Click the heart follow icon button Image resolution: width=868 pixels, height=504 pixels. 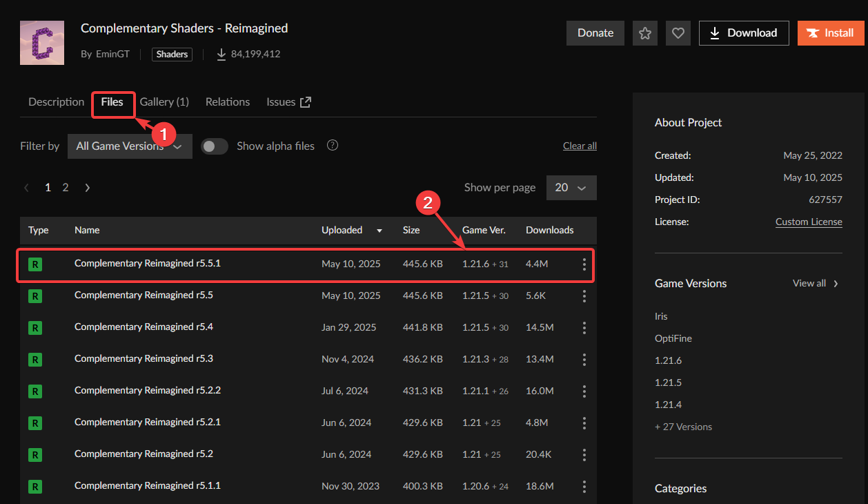[x=678, y=33]
